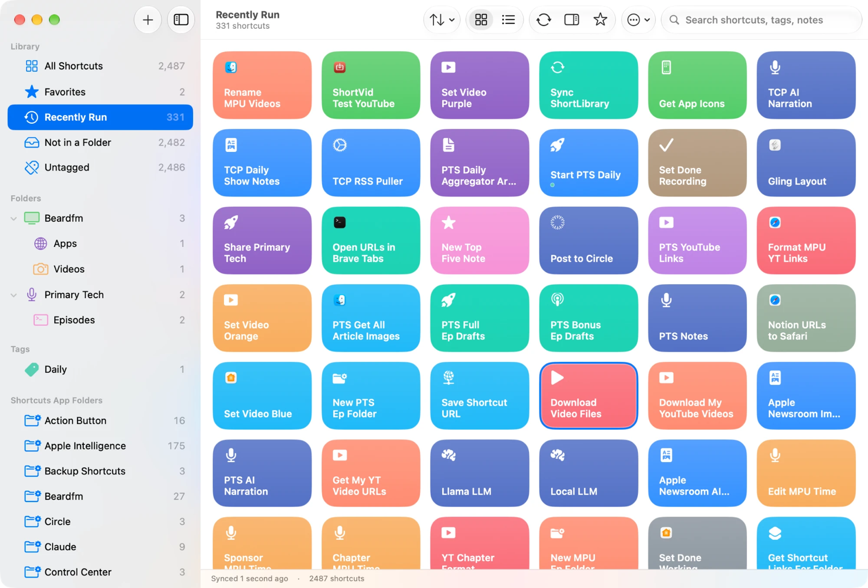Switch to list view
The image size is (868, 588).
tap(508, 20)
